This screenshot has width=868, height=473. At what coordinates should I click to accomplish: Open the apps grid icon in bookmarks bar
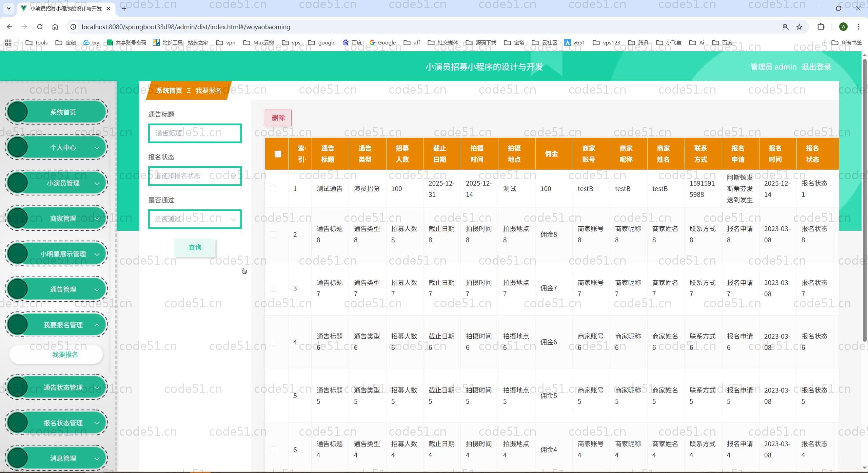coord(8,42)
